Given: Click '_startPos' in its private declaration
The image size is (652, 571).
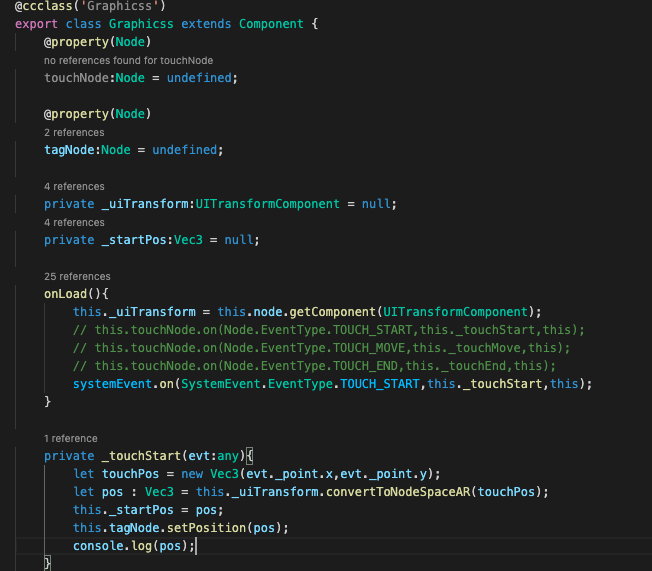Looking at the screenshot, I should (x=134, y=240).
